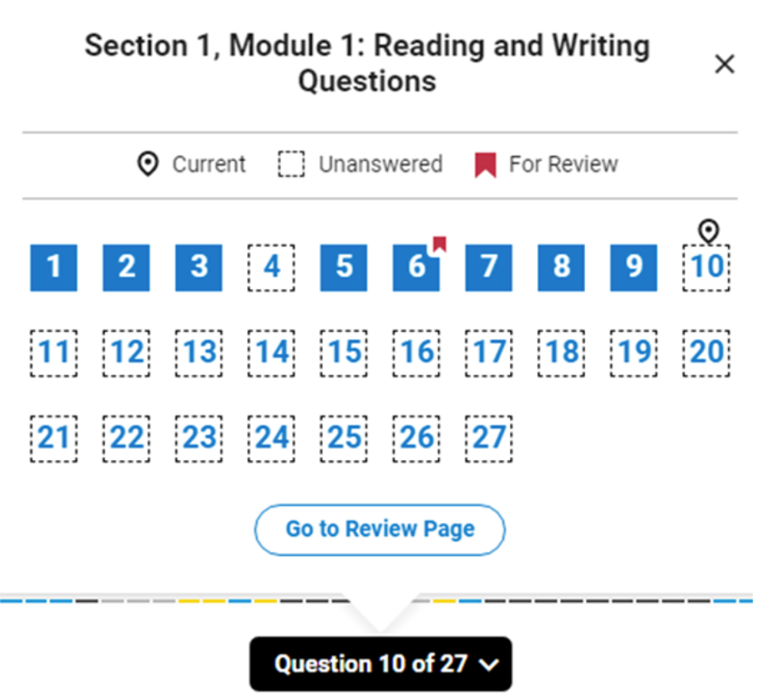The image size is (784, 697).
Task: Select question 6 marked for review
Action: pyautogui.click(x=416, y=268)
